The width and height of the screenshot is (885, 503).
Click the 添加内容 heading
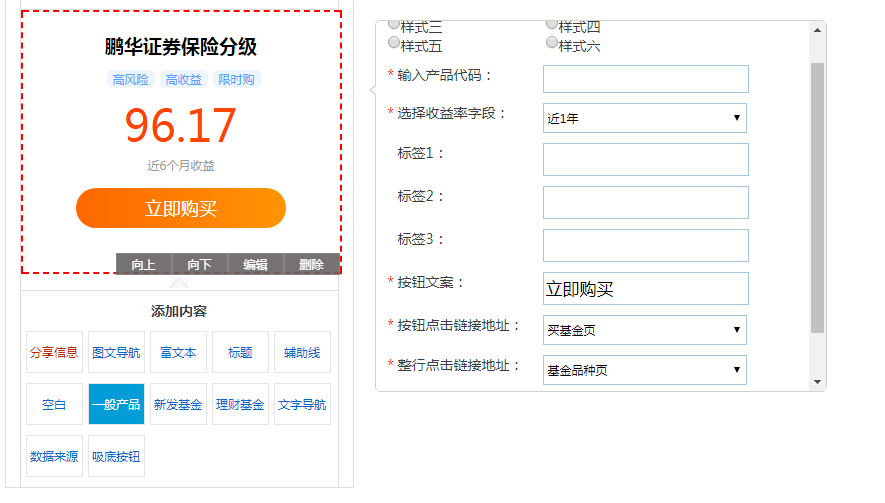coord(178,311)
